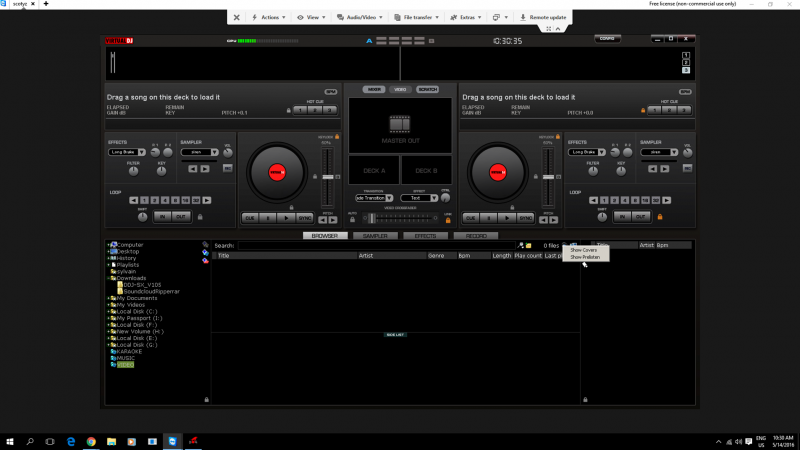The image size is (800, 450).
Task: Toggle the left deck loop lock
Action: pyautogui.click(x=200, y=217)
